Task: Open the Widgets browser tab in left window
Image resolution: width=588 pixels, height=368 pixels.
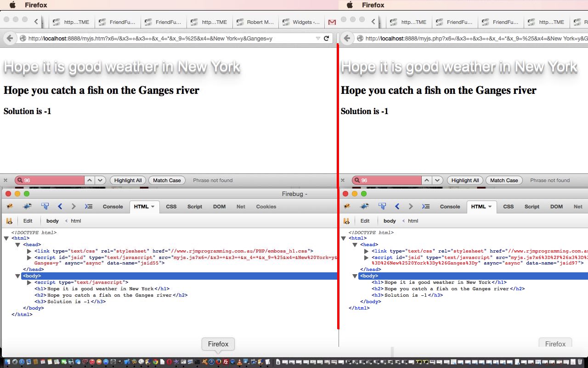Action: coord(301,22)
